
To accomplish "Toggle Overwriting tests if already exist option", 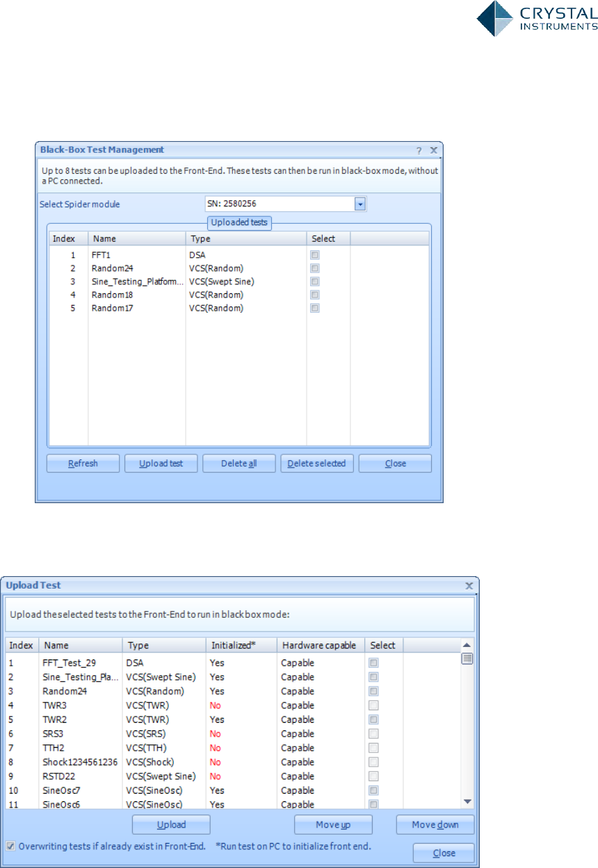I will 10,846.
